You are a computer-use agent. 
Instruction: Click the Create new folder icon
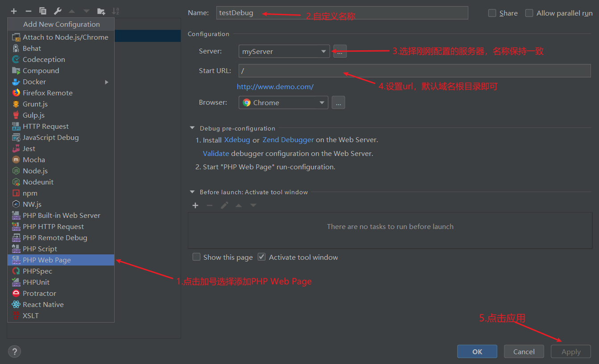coord(101,11)
